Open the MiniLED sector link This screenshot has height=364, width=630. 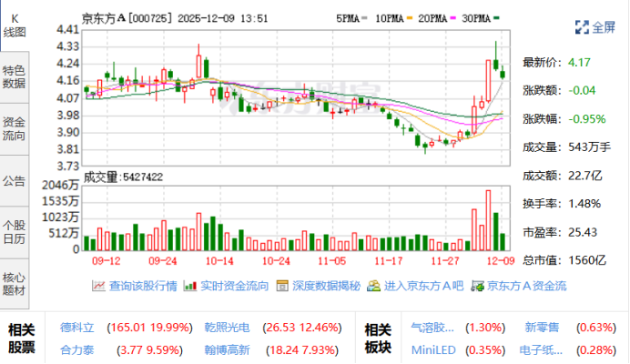click(x=432, y=348)
